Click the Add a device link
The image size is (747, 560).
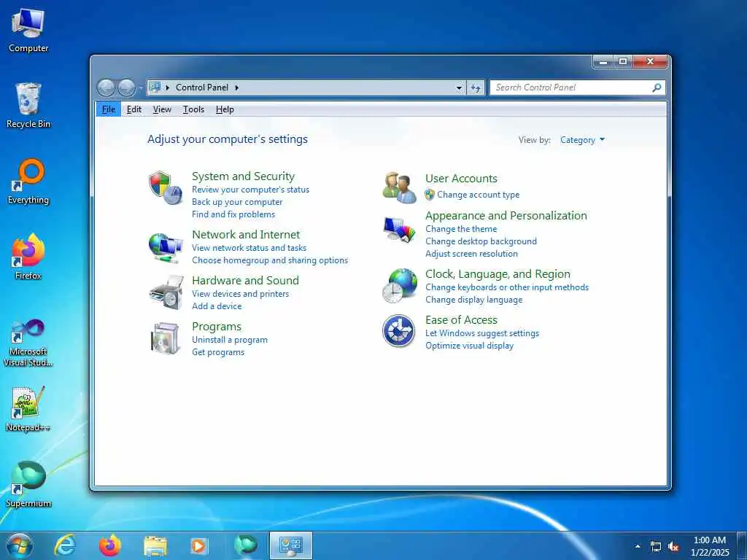[217, 306]
